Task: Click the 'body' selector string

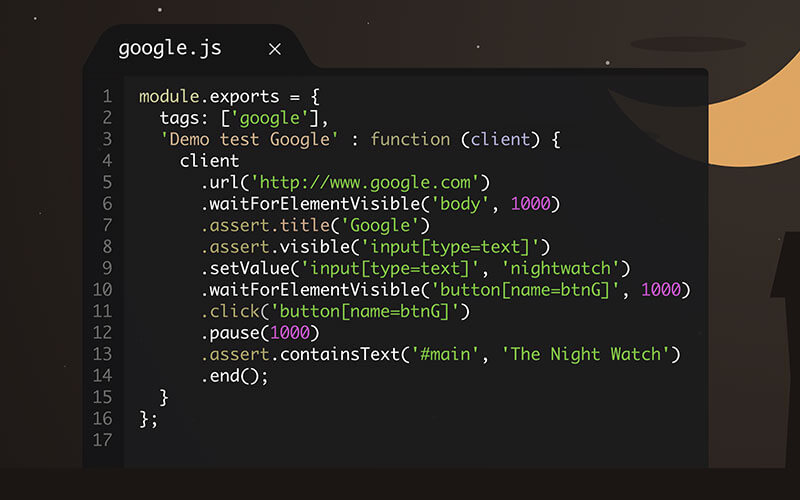Action: [x=465, y=204]
